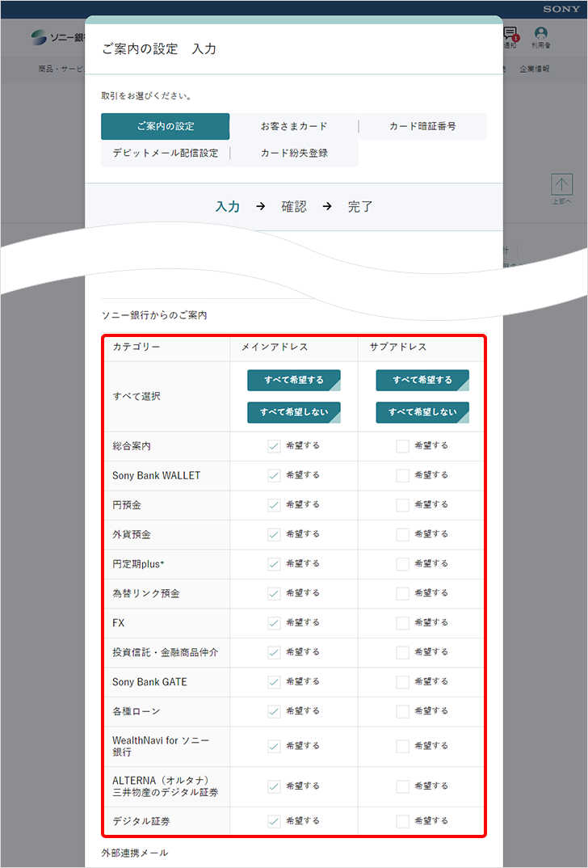Click the 総合案内 category label
The height and width of the screenshot is (868, 588).
pos(132,446)
